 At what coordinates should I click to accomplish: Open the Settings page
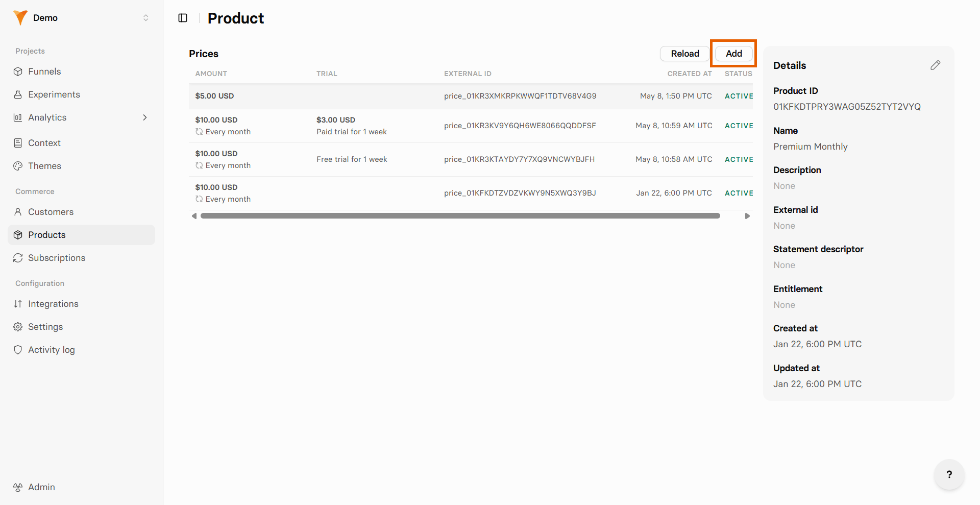[x=82, y=327]
